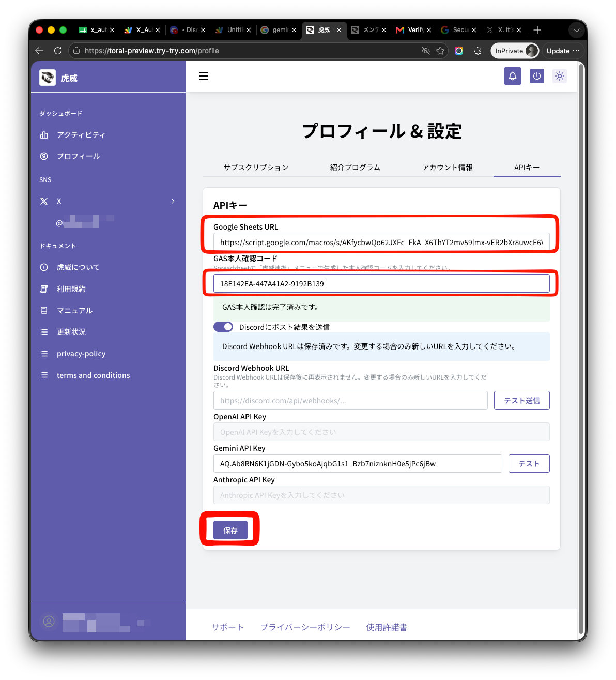Viewport: 616px width, 680px height.
Task: Click the Gemini API Key field
Action: (358, 463)
